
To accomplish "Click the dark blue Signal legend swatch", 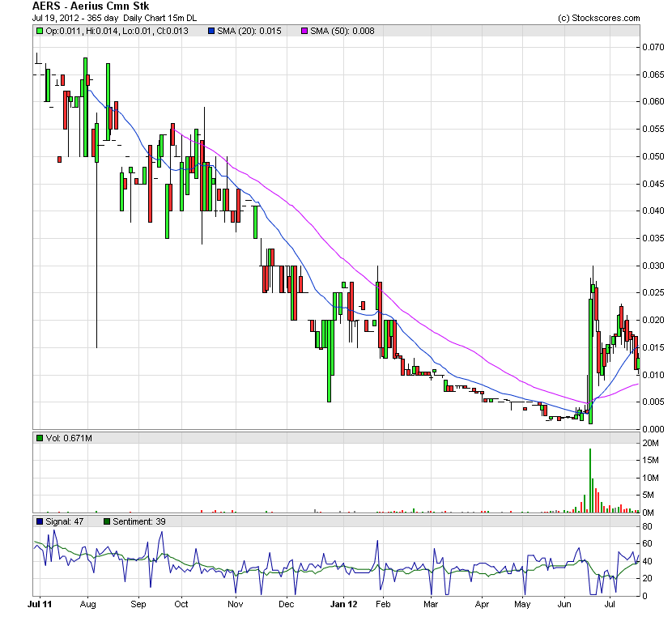I will point(40,521).
